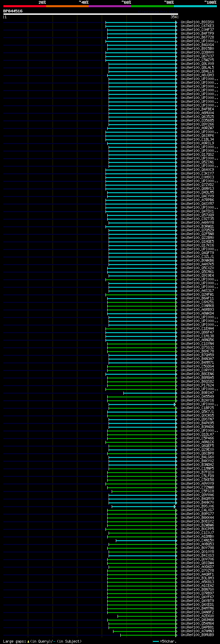
Task: Click the UniRef100_B4FBE4 hit label
Action: 197,109
